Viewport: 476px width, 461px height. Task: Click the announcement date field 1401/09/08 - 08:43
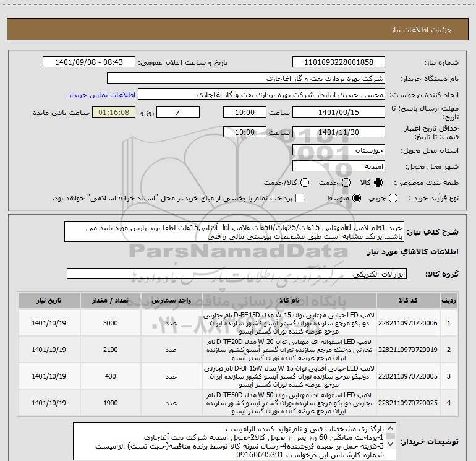point(89,62)
